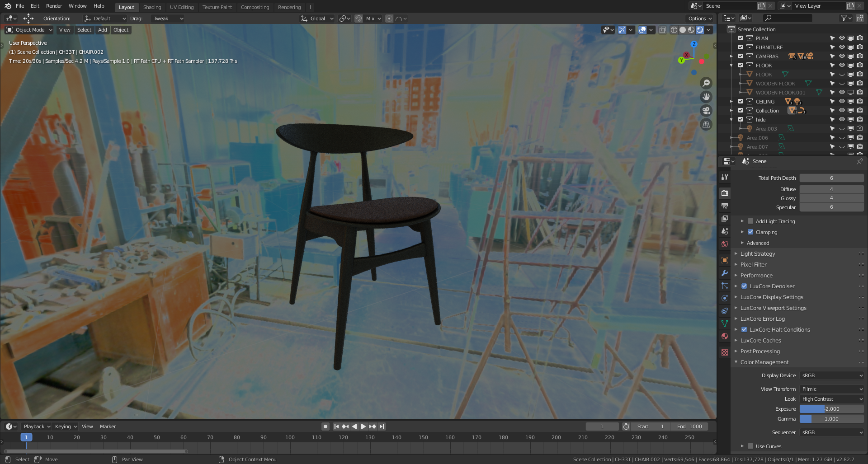
Task: Click the pan view hand icon
Action: tap(706, 97)
